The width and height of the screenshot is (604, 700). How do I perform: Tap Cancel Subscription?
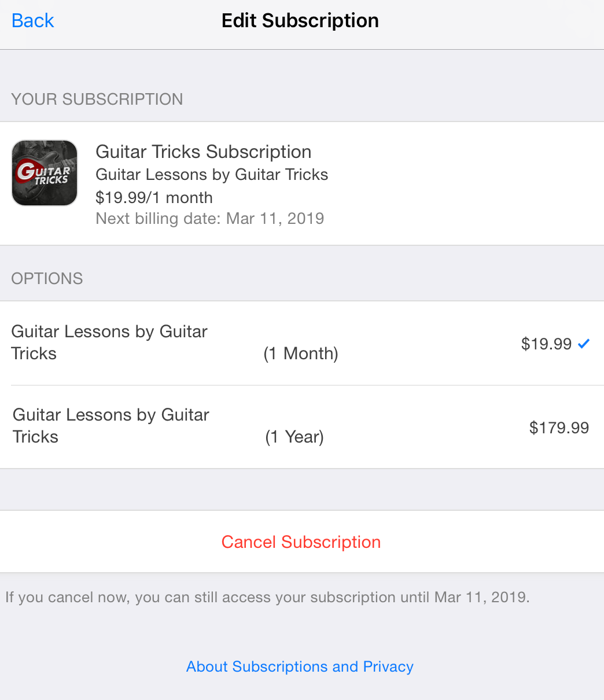click(301, 542)
